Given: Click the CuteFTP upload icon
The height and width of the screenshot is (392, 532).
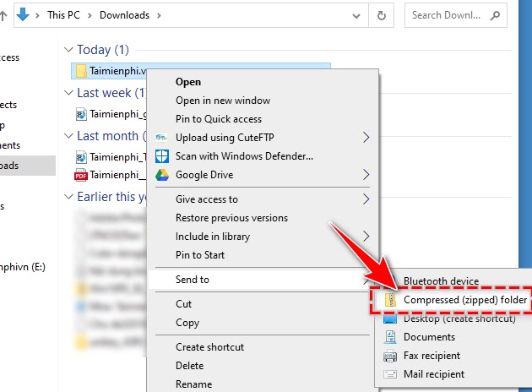Looking at the screenshot, I should (160, 138).
